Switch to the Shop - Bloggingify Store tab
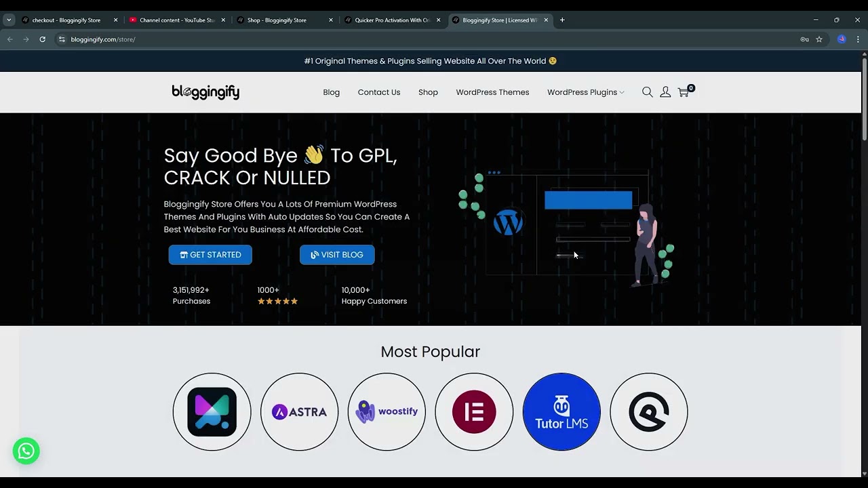868x488 pixels. [284, 20]
